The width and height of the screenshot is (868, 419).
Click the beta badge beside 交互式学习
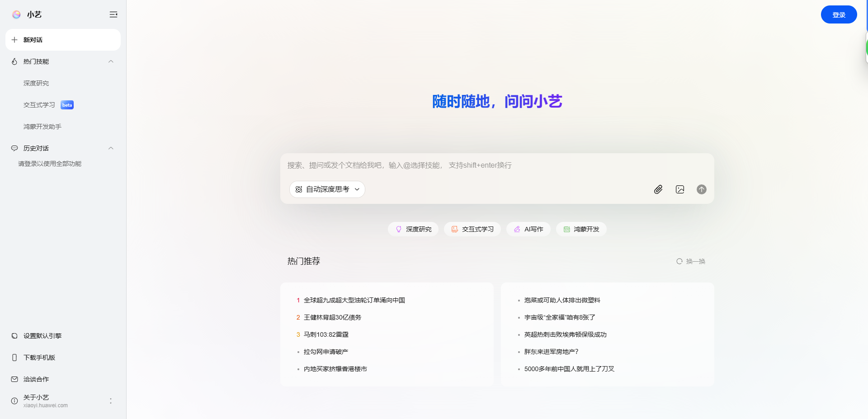click(x=67, y=105)
